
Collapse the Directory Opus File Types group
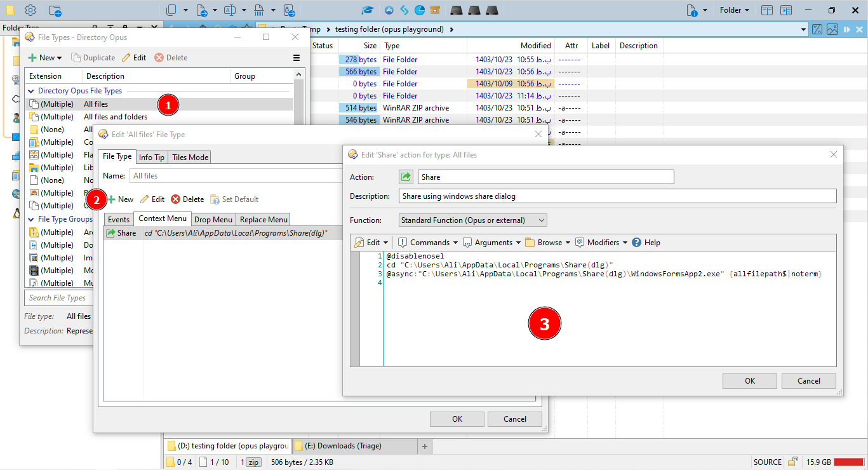click(30, 91)
